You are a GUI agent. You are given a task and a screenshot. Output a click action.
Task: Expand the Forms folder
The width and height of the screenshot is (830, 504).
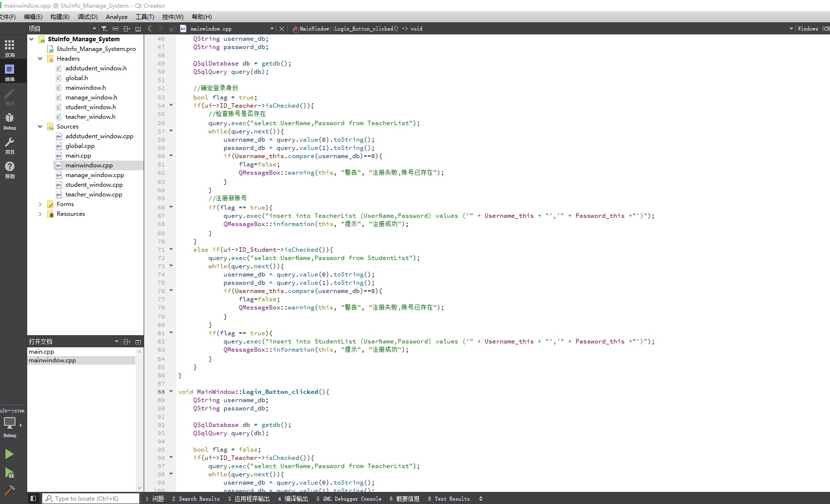pyautogui.click(x=40, y=204)
